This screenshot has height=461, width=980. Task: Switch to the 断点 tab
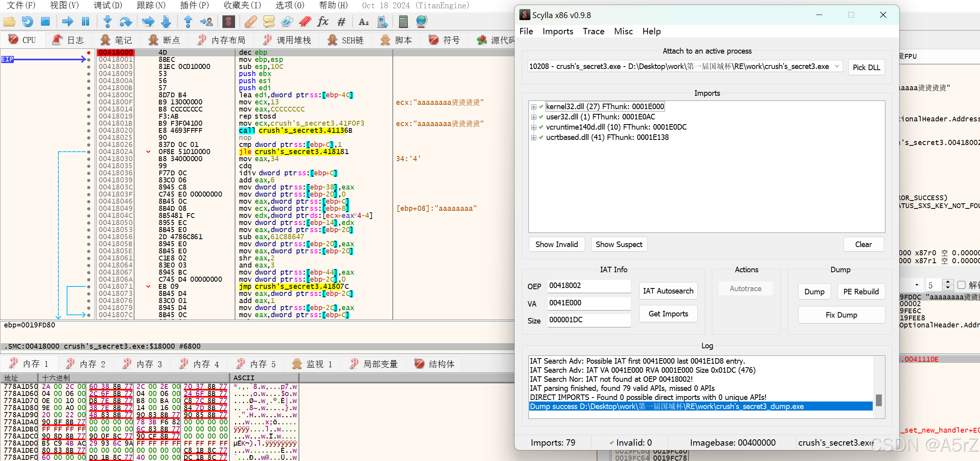pos(164,40)
